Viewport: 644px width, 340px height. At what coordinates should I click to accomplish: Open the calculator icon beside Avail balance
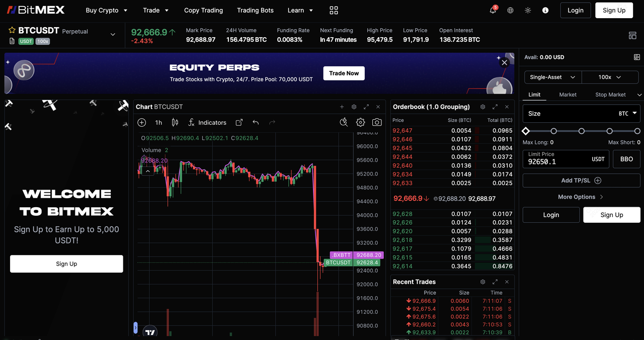(x=637, y=57)
